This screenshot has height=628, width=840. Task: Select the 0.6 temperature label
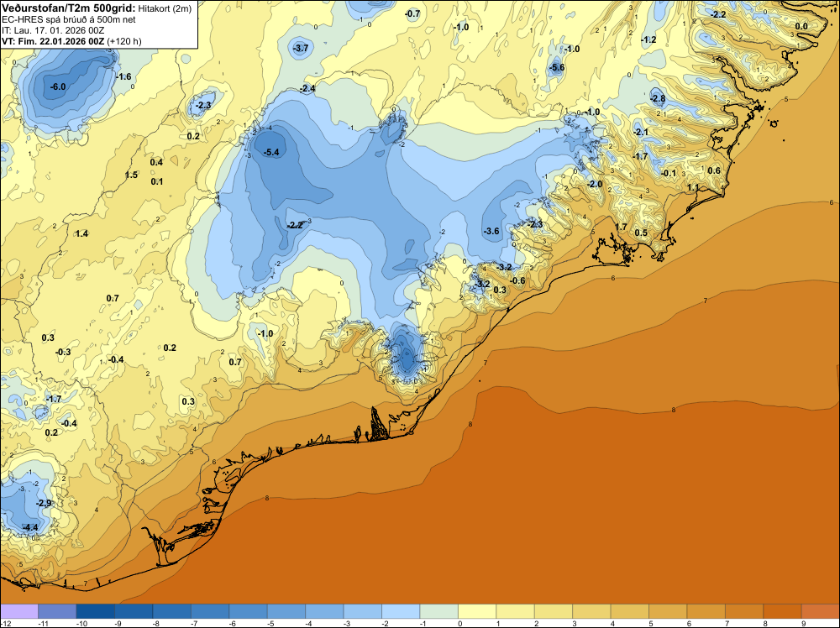point(714,170)
